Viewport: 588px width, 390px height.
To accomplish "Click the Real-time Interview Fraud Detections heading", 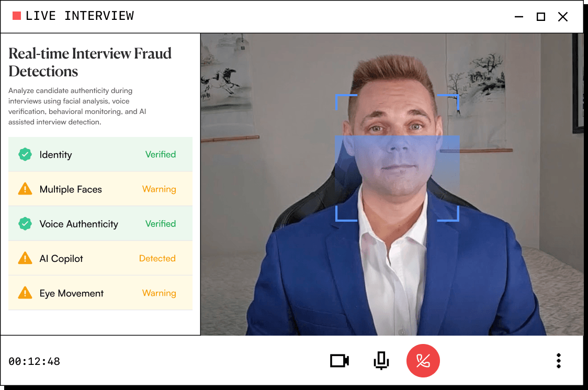I will [x=90, y=62].
